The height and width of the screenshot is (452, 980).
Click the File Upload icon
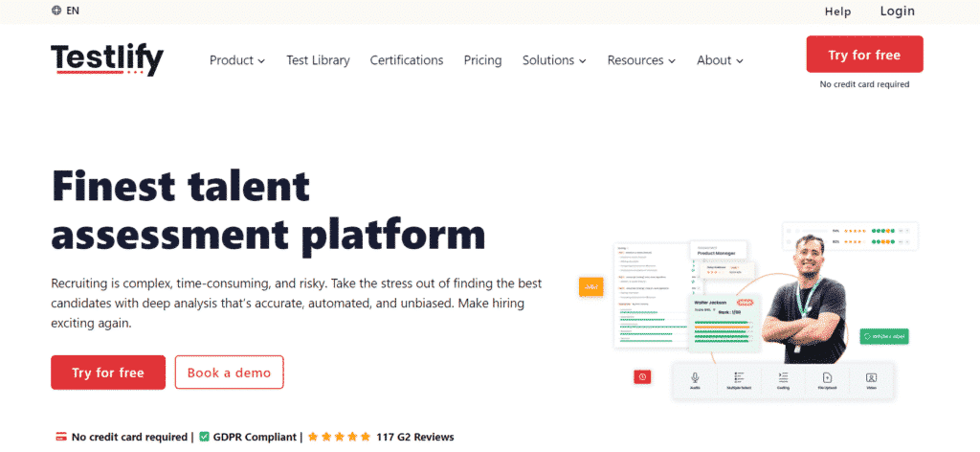click(828, 377)
